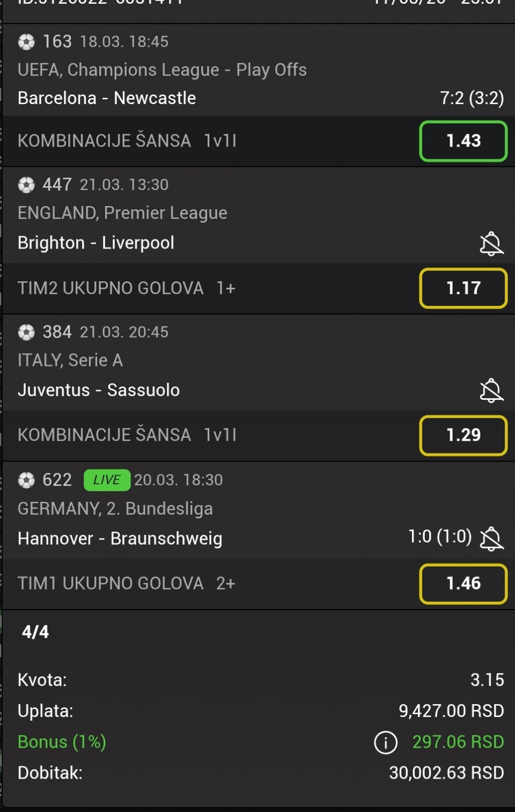The width and height of the screenshot is (515, 812).
Task: Tap the 7:2 (3:2) final score
Action: coord(472,98)
